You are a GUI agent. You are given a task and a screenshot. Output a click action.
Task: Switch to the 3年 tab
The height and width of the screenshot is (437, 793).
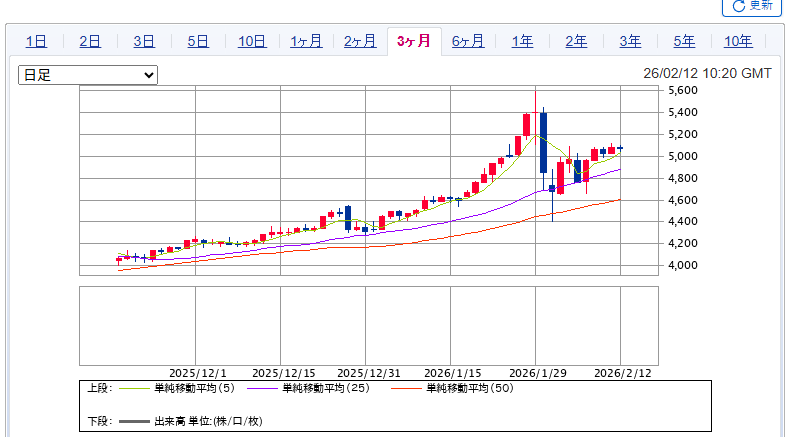(630, 41)
